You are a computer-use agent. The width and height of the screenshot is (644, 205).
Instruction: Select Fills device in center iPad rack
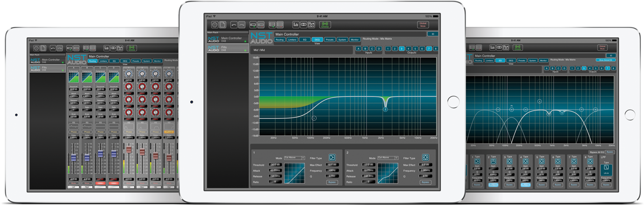click(x=228, y=48)
